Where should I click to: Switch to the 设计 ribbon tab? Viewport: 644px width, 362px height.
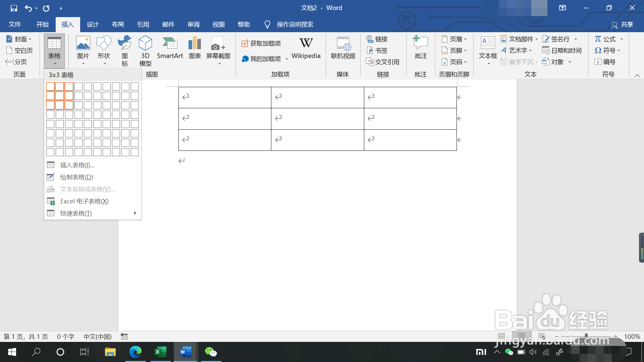click(93, 24)
